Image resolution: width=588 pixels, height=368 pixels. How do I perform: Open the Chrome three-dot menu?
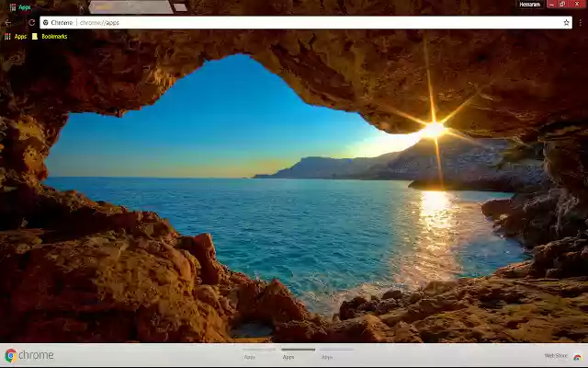tap(580, 22)
